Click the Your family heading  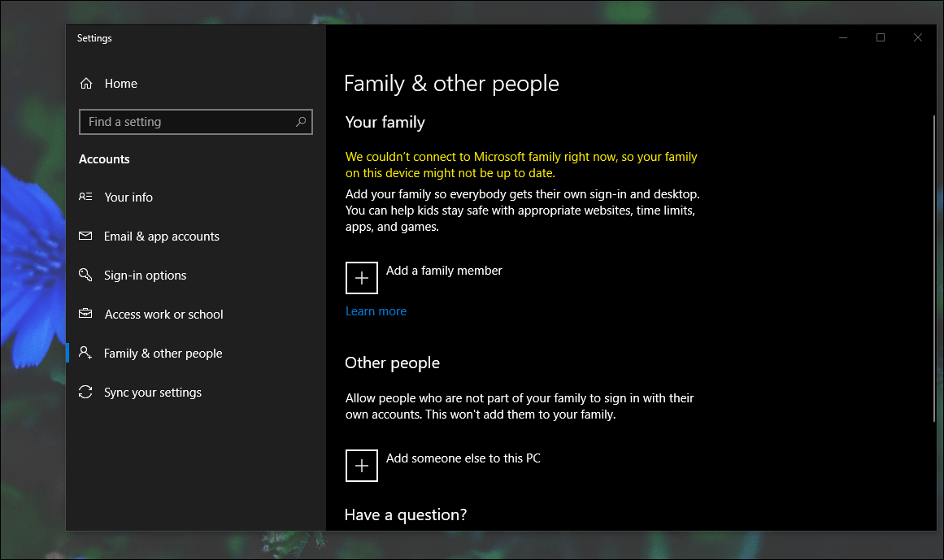click(x=385, y=122)
